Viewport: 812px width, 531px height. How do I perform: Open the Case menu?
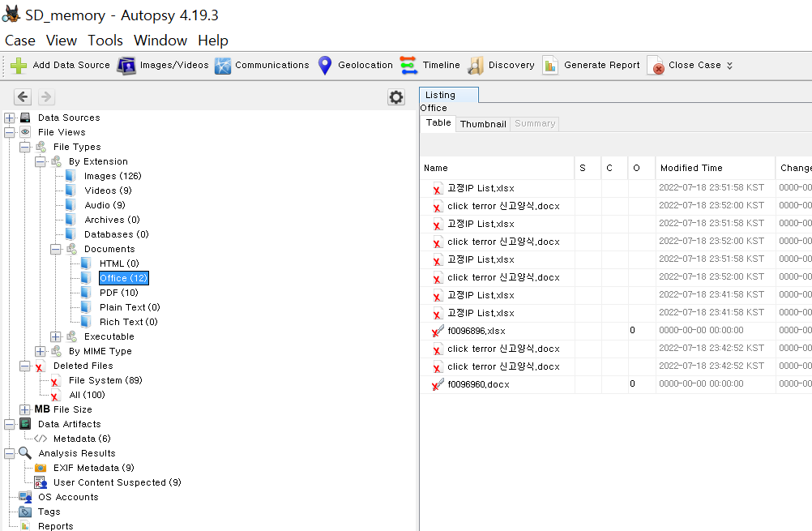(x=20, y=41)
